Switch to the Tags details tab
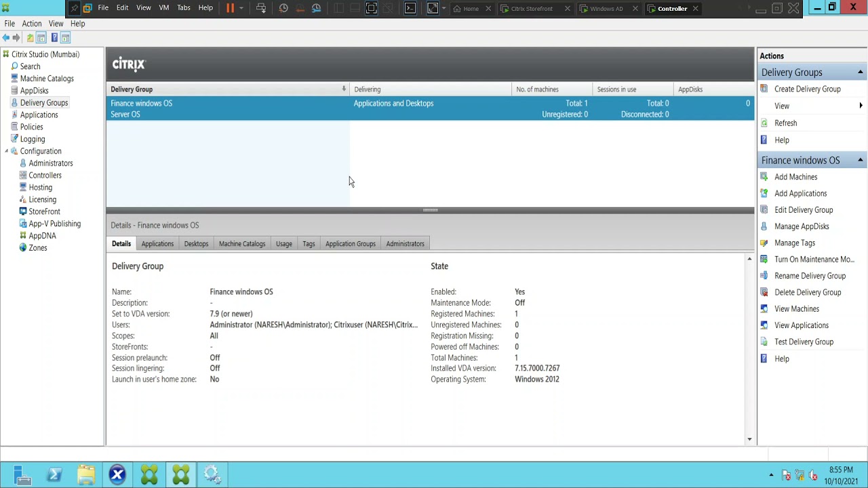 tap(309, 244)
